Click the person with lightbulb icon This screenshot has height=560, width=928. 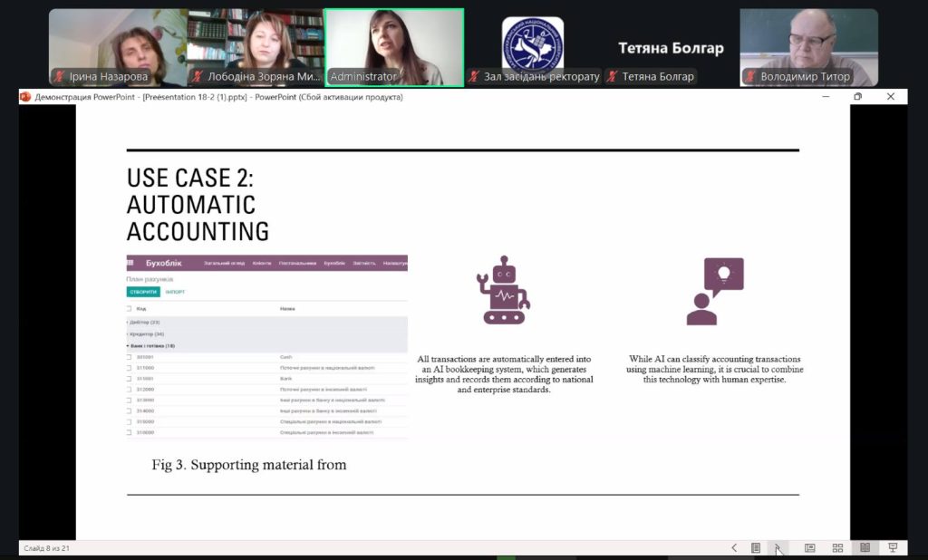click(x=714, y=291)
